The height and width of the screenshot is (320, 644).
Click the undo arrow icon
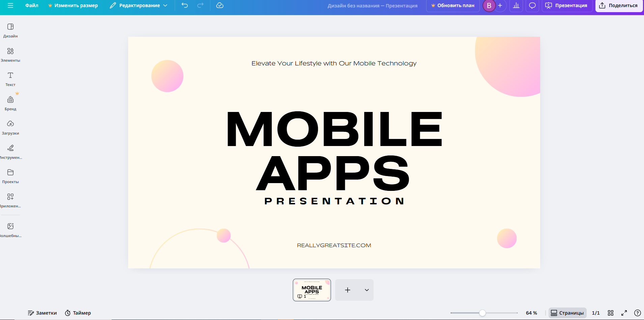[x=185, y=5]
